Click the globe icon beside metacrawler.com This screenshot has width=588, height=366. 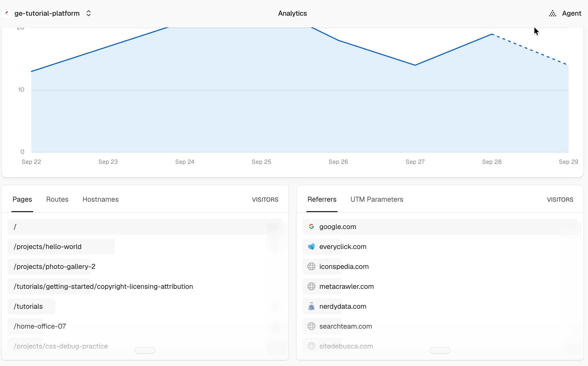coord(311,286)
